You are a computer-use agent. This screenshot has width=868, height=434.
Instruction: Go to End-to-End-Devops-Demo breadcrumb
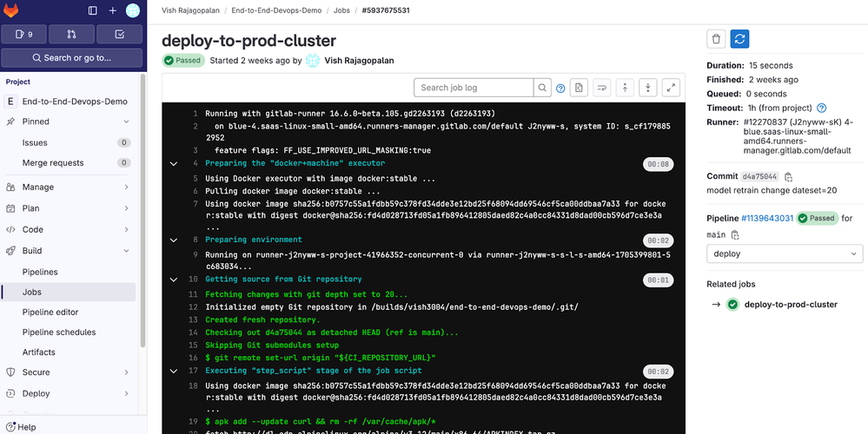pos(276,10)
